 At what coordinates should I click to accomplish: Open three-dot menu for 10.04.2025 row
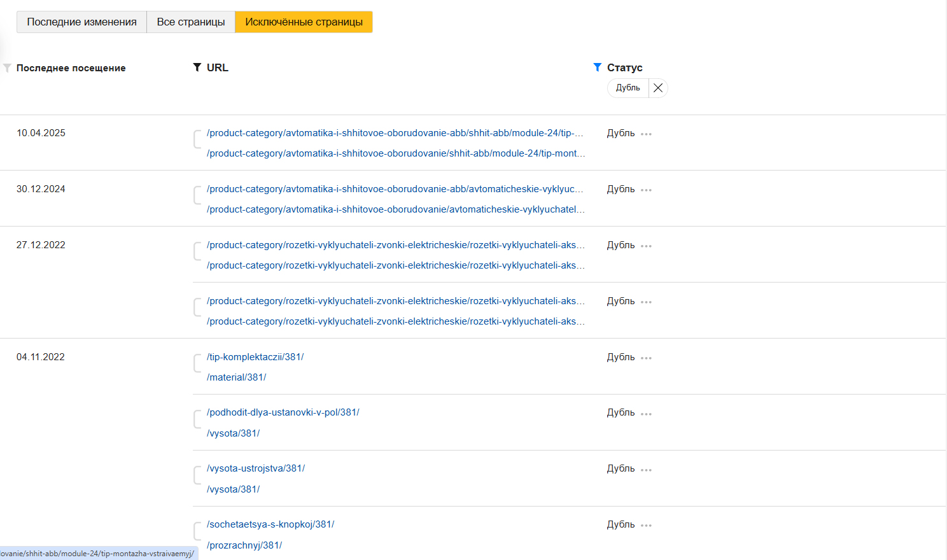[x=646, y=134]
